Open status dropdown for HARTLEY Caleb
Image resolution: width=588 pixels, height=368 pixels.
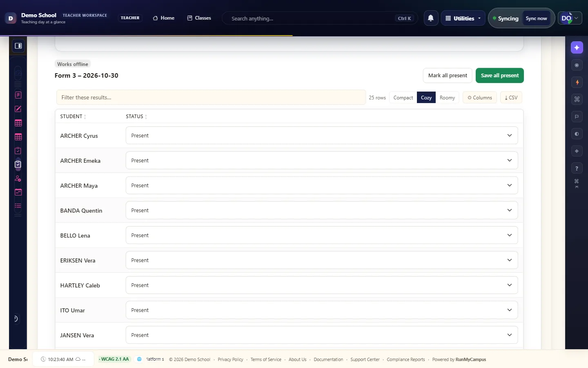(x=322, y=285)
